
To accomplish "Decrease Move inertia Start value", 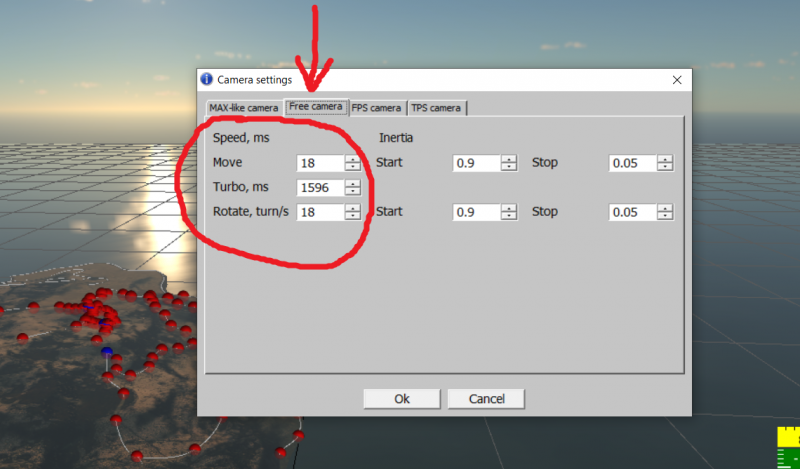I will click(509, 167).
